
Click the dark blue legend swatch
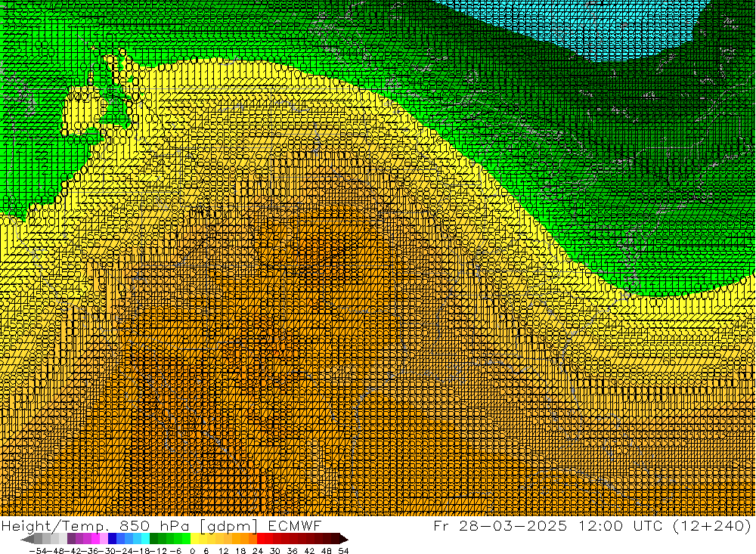pos(112,539)
